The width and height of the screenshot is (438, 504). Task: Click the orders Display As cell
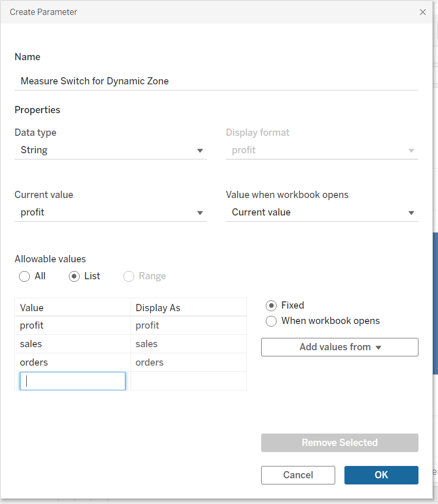click(188, 363)
